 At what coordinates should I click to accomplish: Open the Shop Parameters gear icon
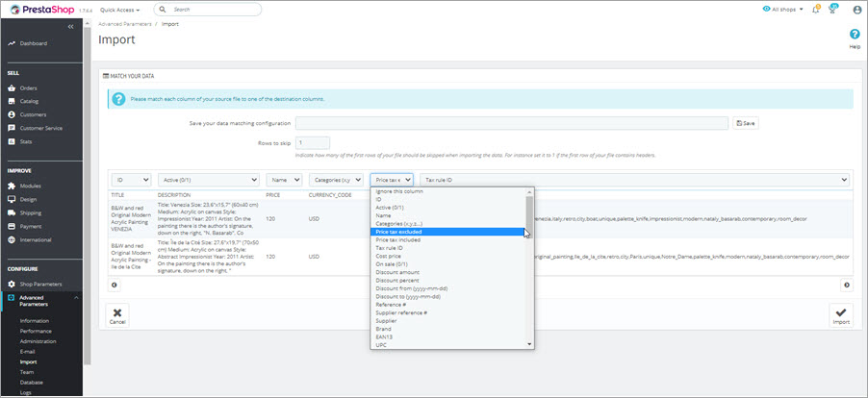[12, 285]
